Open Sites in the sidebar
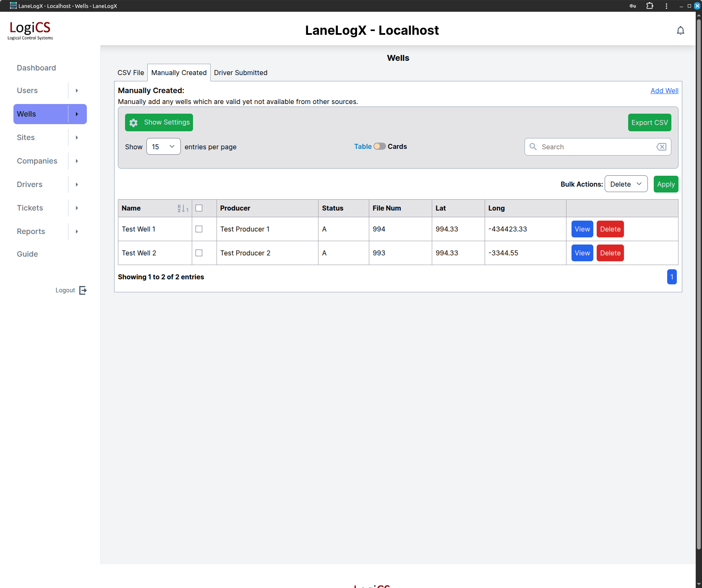The height and width of the screenshot is (588, 702). [x=26, y=138]
